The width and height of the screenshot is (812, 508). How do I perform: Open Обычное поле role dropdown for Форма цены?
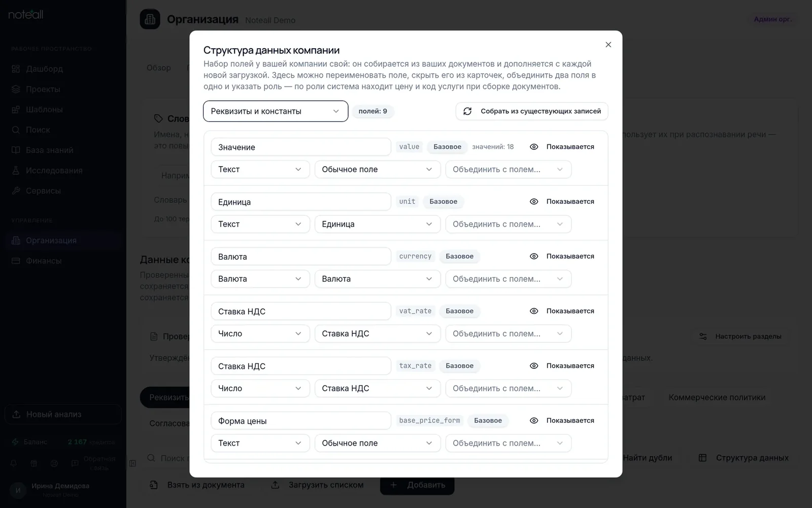(x=378, y=443)
